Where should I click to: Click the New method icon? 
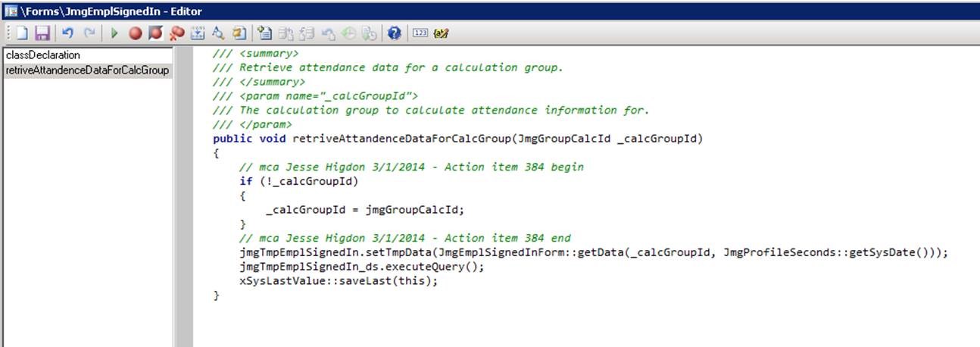tap(22, 33)
